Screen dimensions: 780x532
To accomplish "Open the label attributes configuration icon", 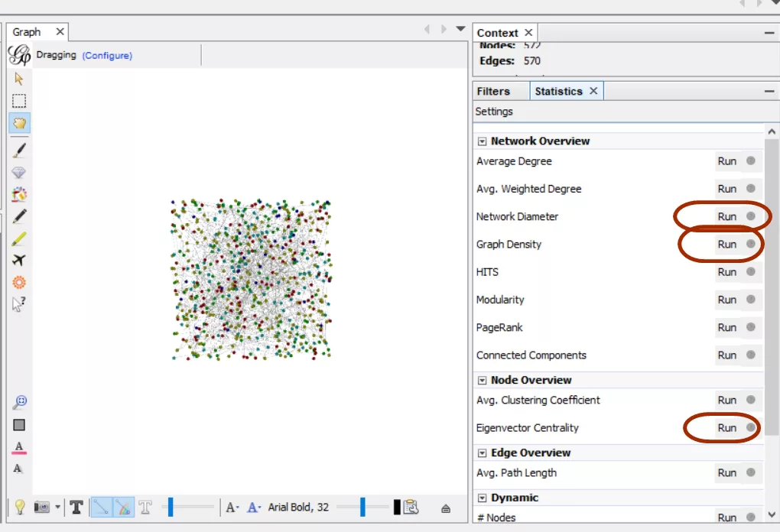I will click(411, 507).
